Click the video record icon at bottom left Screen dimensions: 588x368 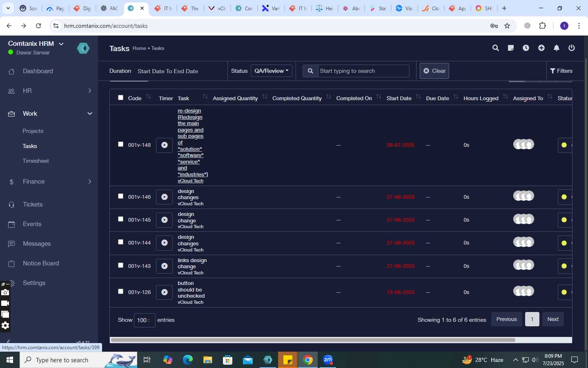[5, 303]
